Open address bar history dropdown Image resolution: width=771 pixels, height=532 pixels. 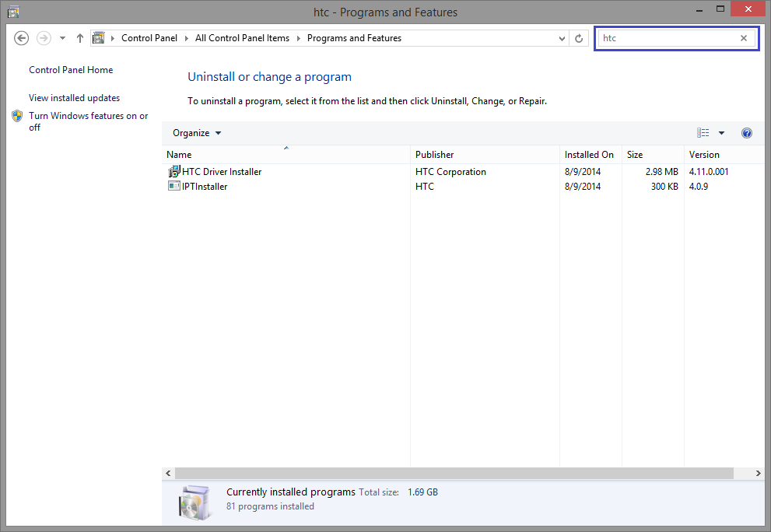pyautogui.click(x=562, y=38)
